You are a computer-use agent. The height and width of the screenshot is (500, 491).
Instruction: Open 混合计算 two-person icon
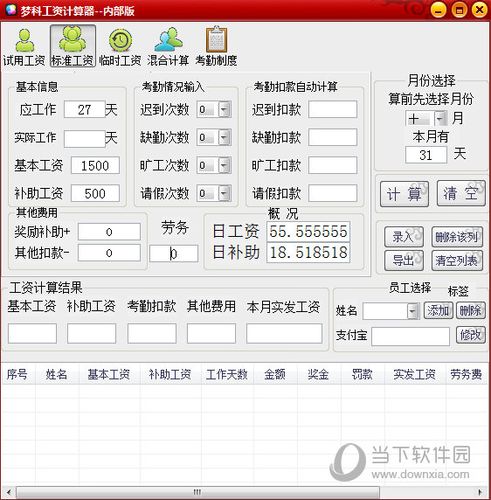coord(168,47)
